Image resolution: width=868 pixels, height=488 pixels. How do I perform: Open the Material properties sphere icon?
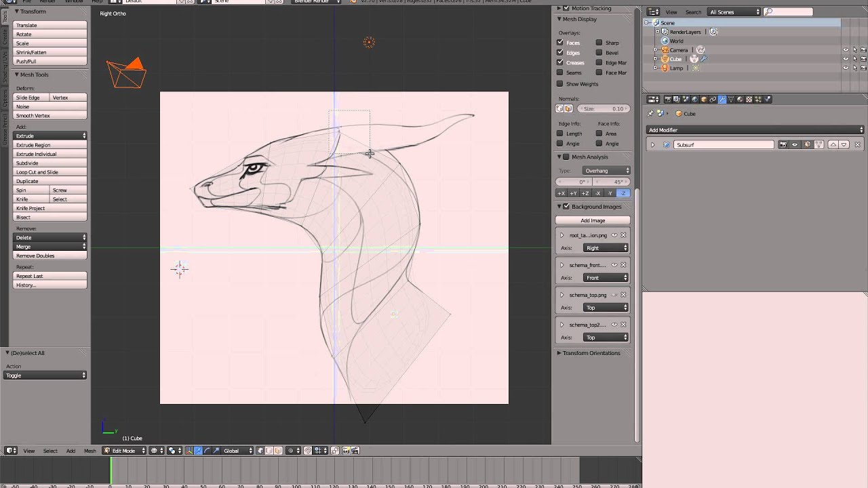click(x=740, y=99)
